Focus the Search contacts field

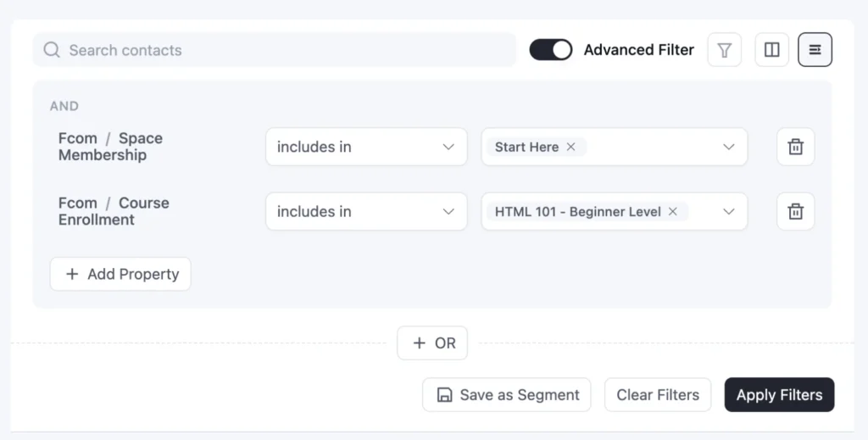tap(274, 50)
